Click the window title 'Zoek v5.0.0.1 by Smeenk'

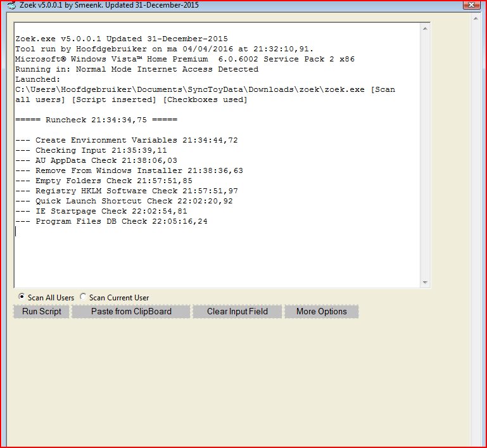109,5
